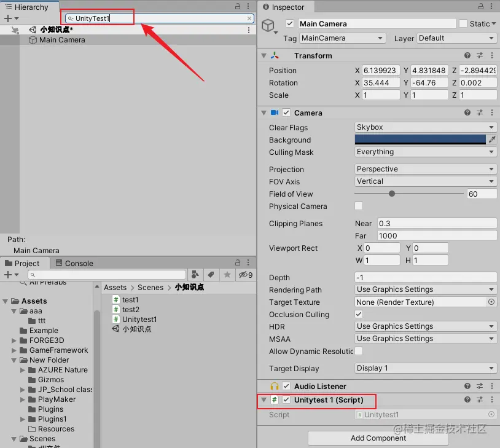
Task: Expand the FORGE3D folder
Action: (x=14, y=340)
